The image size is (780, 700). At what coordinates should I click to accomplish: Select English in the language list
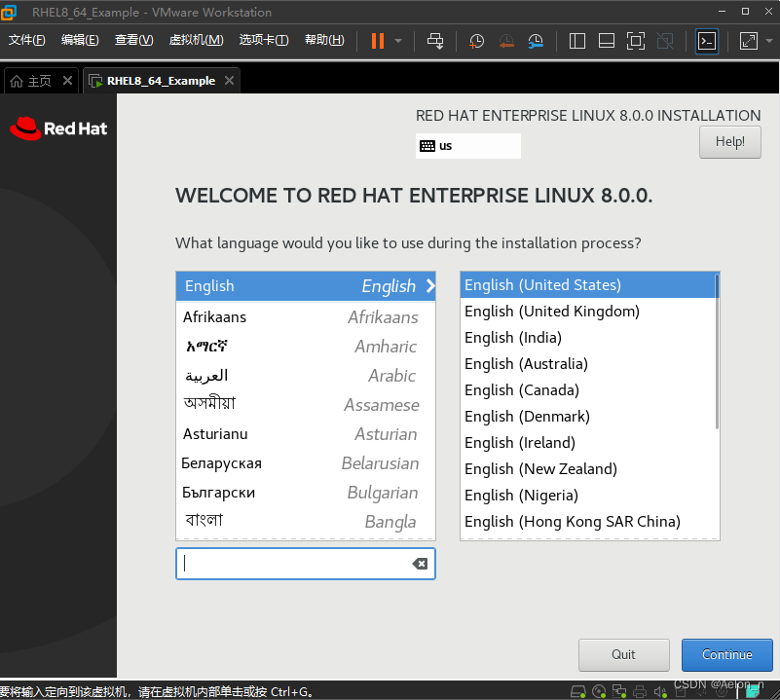306,286
